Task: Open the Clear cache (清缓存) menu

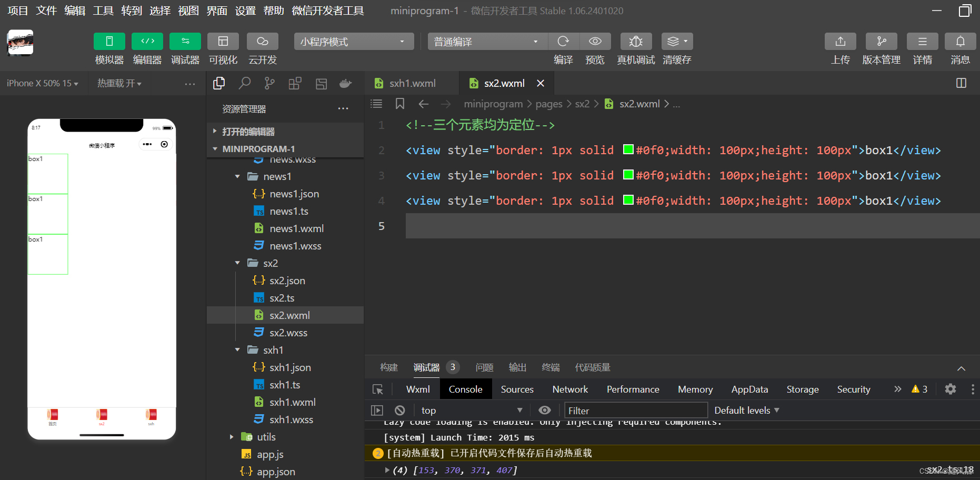Action: (x=677, y=42)
